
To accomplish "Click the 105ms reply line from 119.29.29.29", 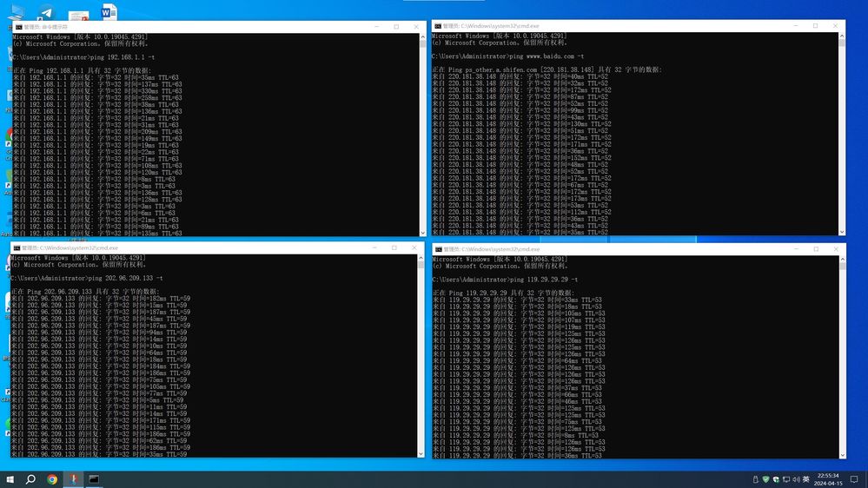I will 519,313.
